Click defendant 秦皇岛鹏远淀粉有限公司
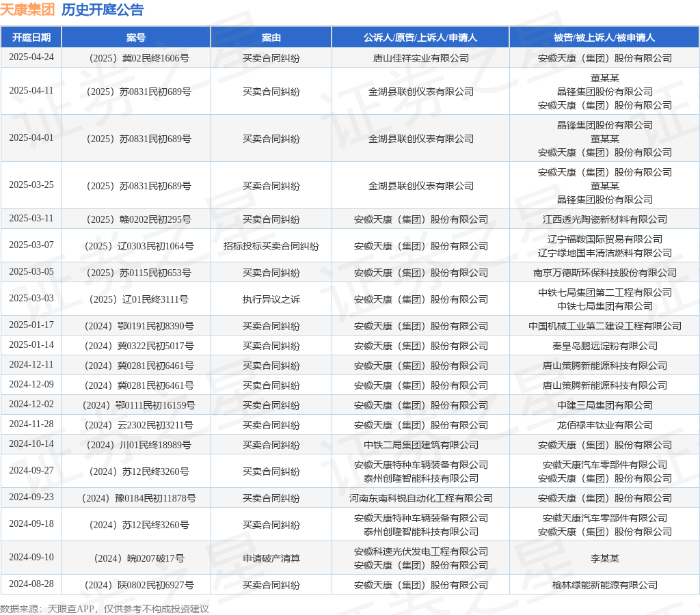The image size is (700, 615). pyautogui.click(x=604, y=346)
